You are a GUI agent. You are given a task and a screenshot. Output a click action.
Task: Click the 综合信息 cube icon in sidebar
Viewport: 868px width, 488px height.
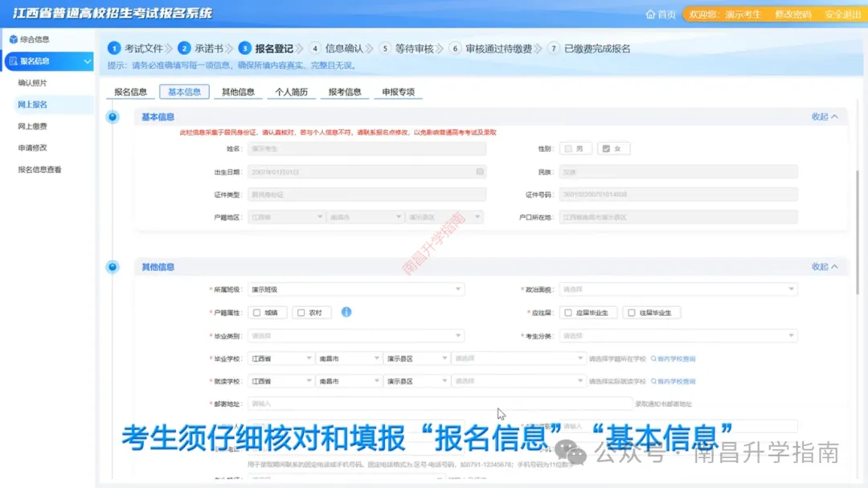pyautogui.click(x=14, y=39)
